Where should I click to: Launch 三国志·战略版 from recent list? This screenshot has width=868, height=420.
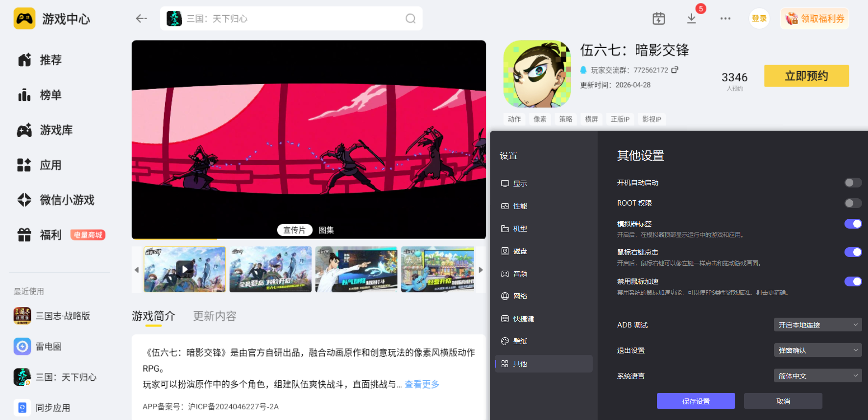point(52,316)
